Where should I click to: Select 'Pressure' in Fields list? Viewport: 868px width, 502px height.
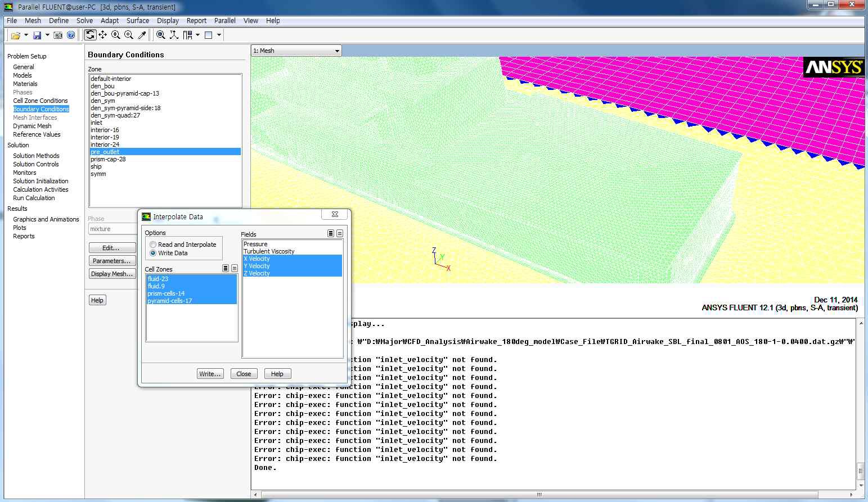(293, 244)
